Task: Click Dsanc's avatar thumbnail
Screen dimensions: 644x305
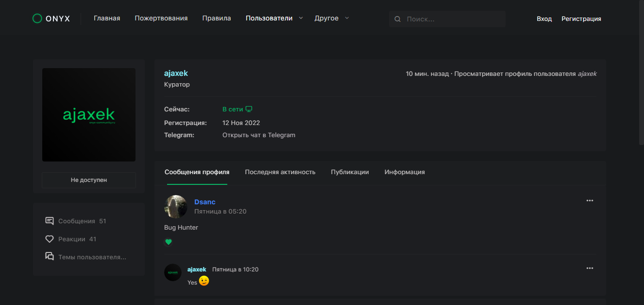Action: point(176,206)
